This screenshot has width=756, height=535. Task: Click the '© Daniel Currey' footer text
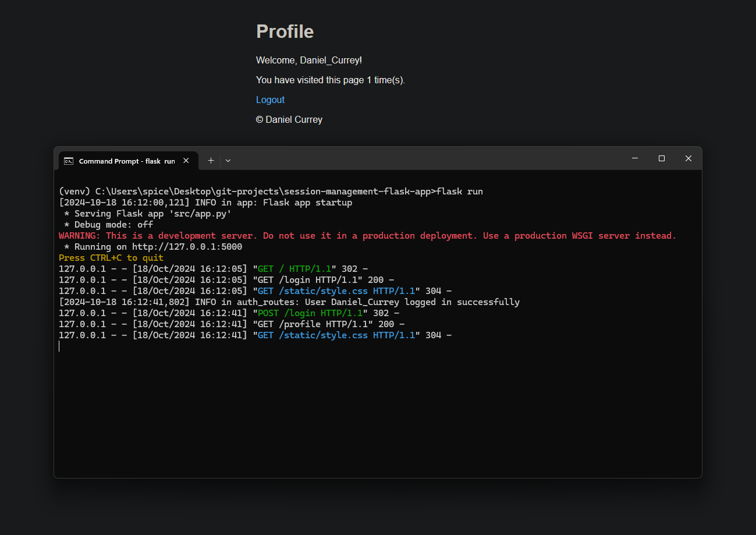tap(289, 119)
